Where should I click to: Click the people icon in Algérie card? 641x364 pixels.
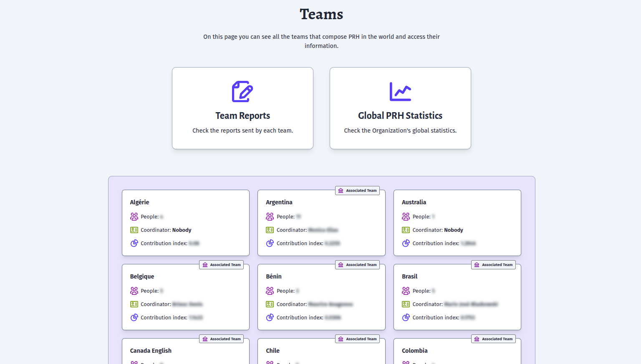pos(134,216)
